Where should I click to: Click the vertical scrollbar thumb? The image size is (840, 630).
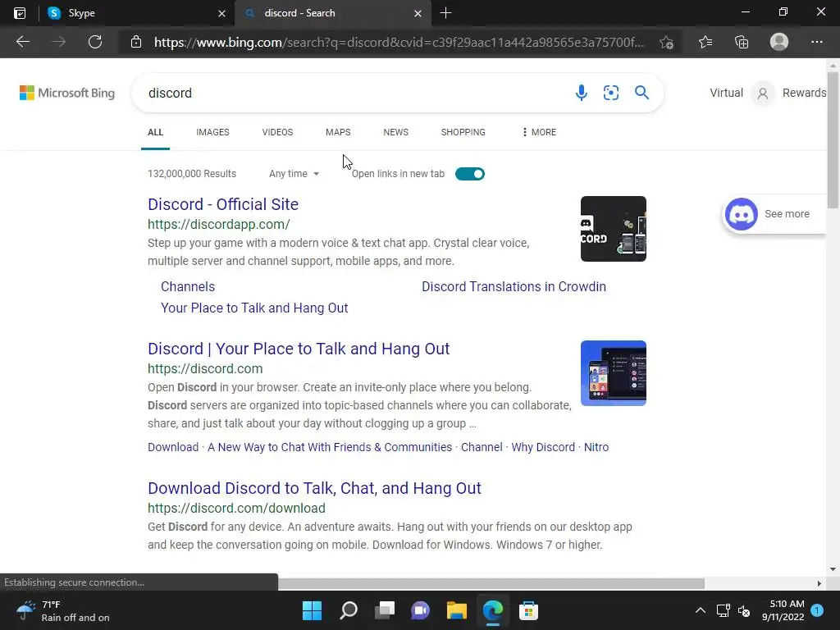pyautogui.click(x=833, y=139)
